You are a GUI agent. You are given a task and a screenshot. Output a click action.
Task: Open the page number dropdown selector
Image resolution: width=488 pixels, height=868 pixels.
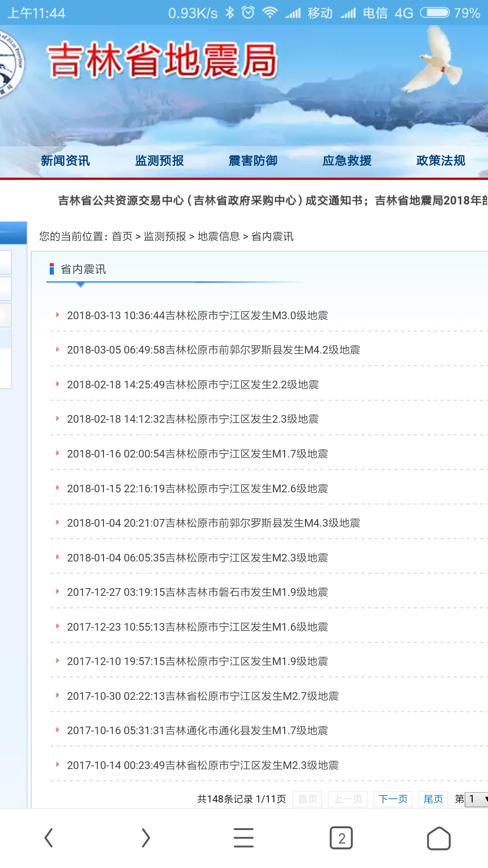point(477,799)
